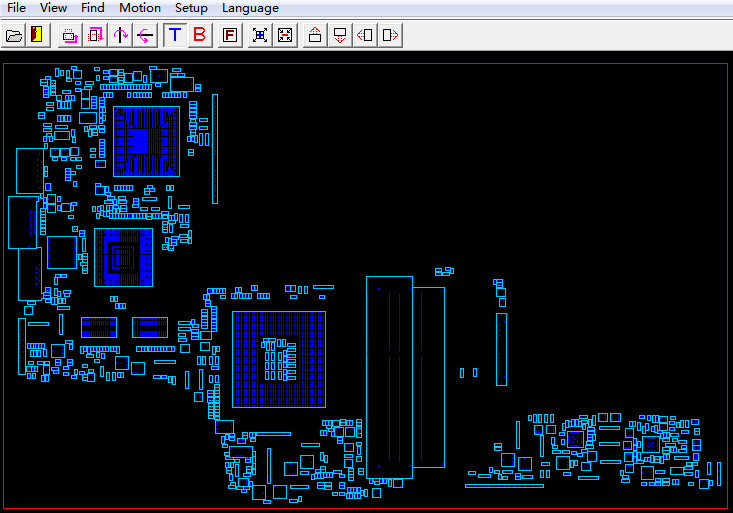
Task: Zoom in with the expand-arrows icon
Action: click(260, 35)
